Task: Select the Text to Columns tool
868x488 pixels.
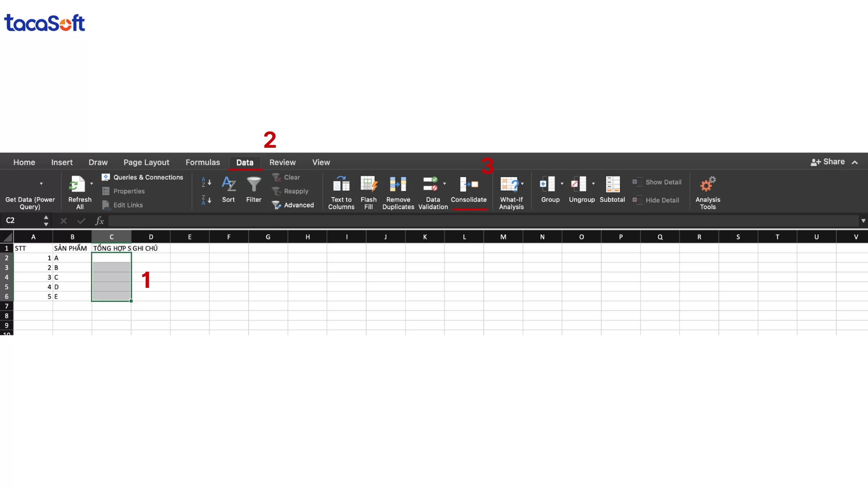Action: [341, 192]
